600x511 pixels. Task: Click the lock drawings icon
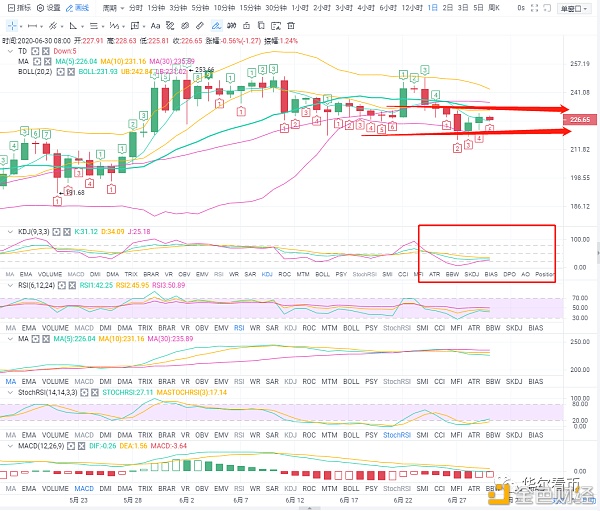click(x=246, y=26)
